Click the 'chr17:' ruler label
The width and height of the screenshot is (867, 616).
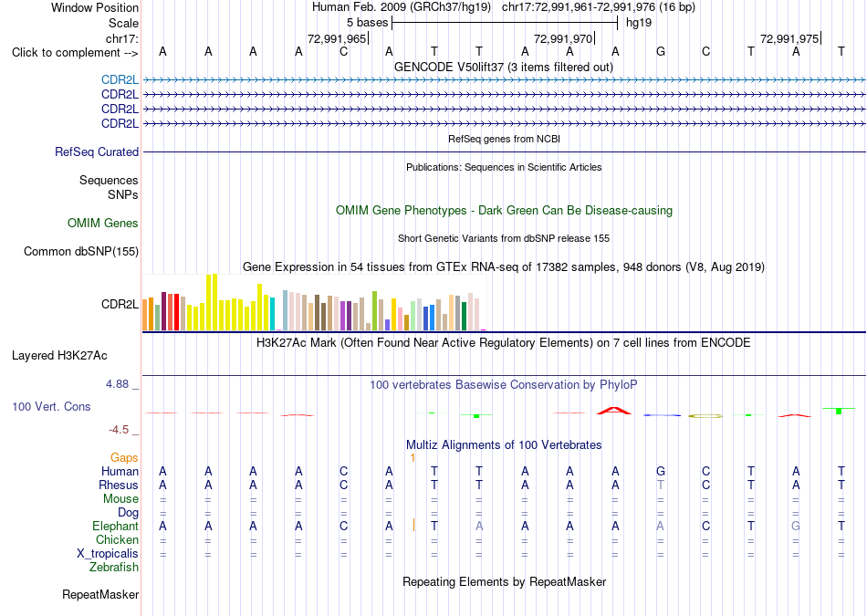[121, 38]
